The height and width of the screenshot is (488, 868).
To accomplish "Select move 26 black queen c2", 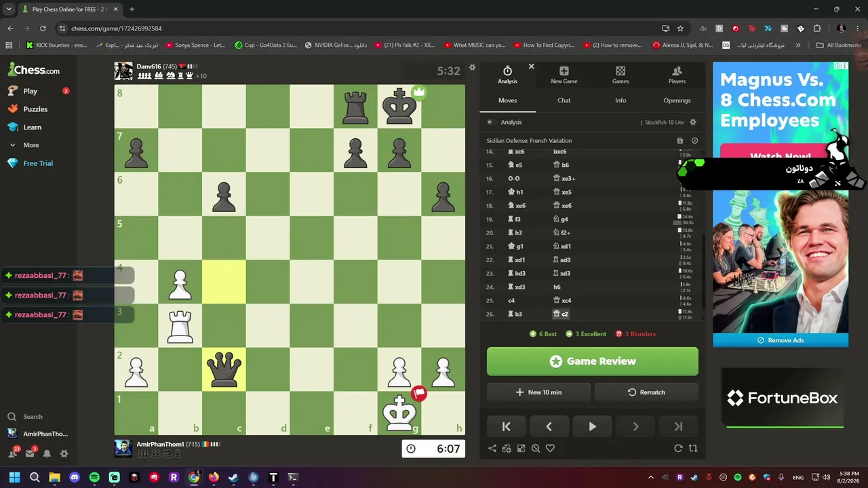I will (561, 314).
